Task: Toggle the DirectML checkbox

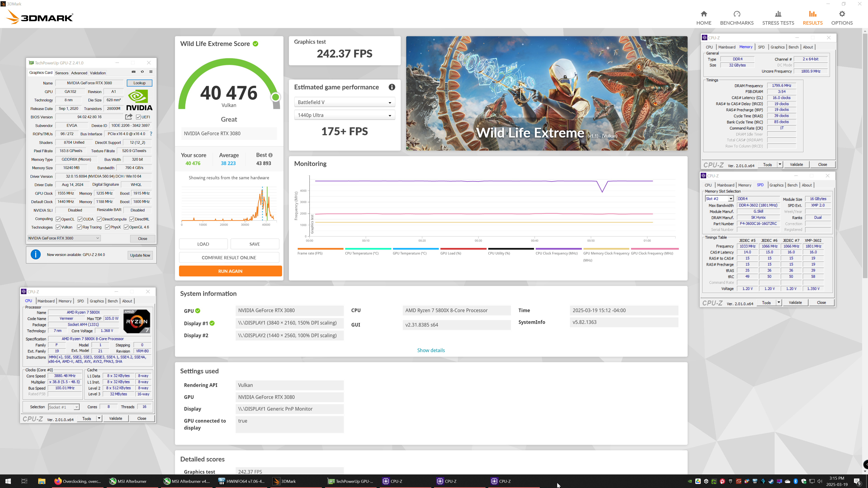Action: pyautogui.click(x=132, y=219)
